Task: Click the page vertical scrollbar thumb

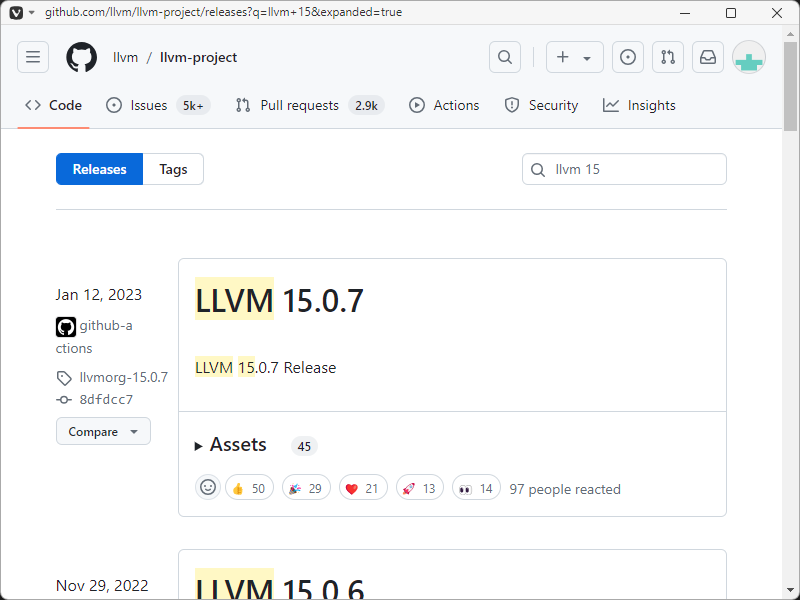Action: (x=790, y=86)
